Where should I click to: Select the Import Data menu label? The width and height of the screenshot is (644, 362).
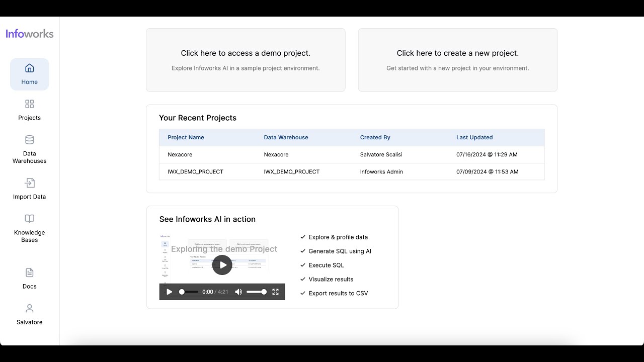pos(30,197)
